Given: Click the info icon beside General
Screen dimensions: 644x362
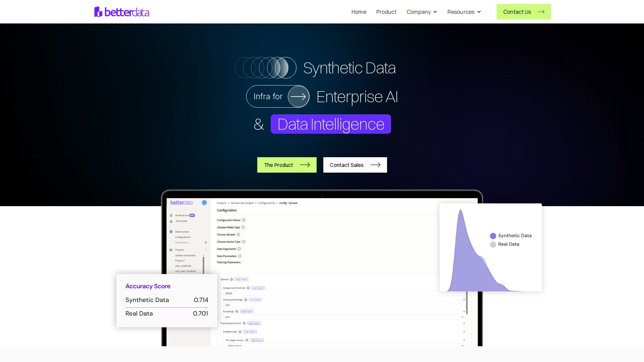Looking at the screenshot, I should click(231, 280).
